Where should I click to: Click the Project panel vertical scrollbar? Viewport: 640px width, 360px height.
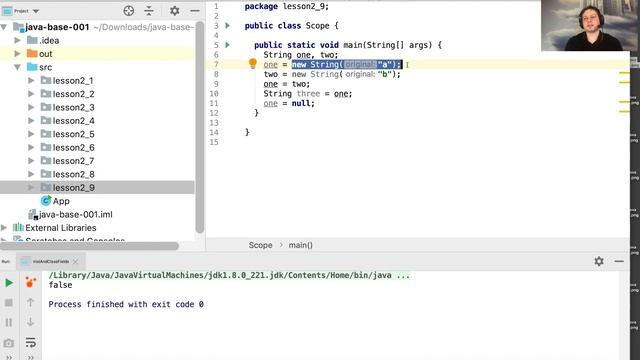(x=200, y=127)
